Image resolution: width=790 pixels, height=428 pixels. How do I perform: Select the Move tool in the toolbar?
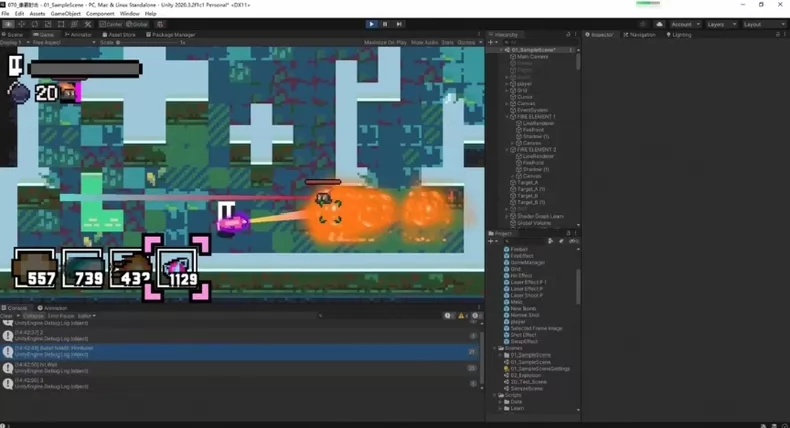click(22, 24)
